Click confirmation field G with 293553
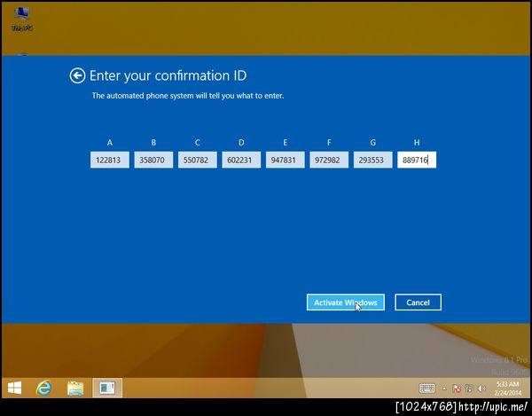The image size is (532, 416). [373, 160]
